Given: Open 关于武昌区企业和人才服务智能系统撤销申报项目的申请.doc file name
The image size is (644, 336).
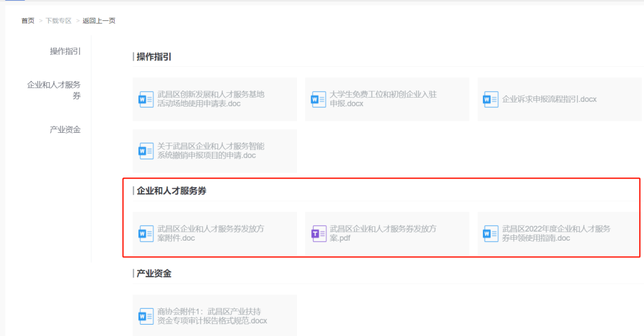Looking at the screenshot, I should (210, 151).
